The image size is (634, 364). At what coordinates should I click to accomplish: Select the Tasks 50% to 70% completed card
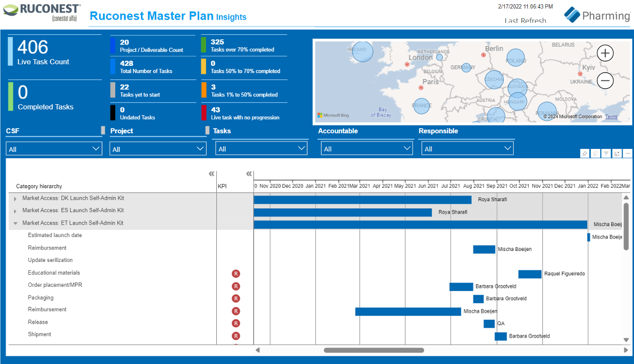tap(244, 67)
